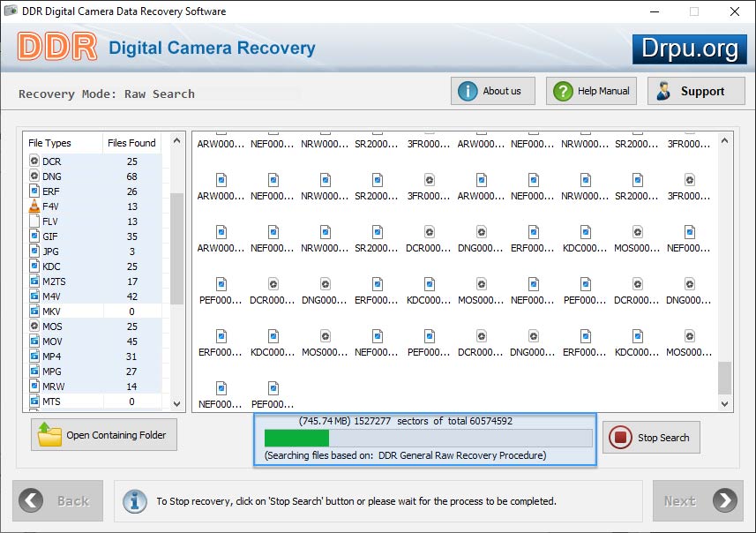Click the JPG file type icon

point(34,251)
